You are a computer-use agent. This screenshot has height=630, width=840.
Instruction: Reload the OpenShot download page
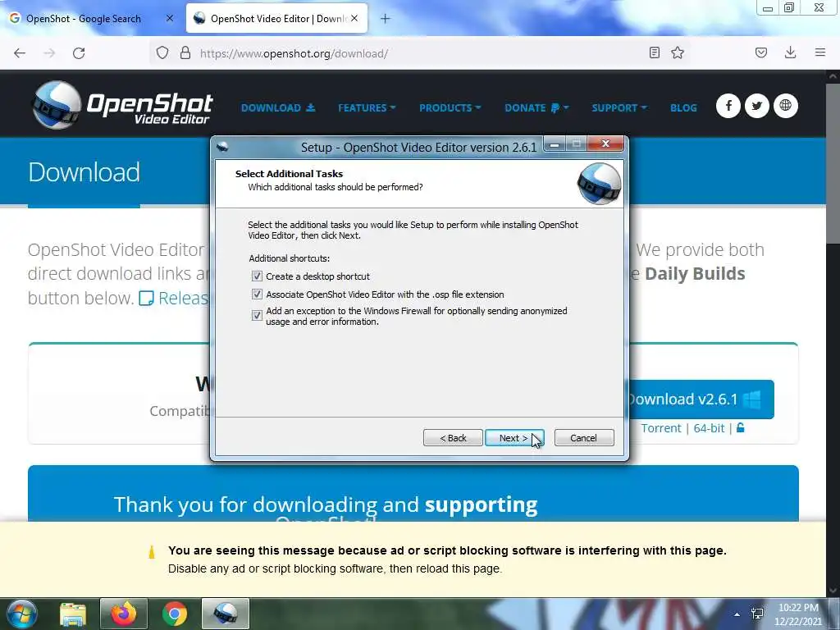point(79,53)
